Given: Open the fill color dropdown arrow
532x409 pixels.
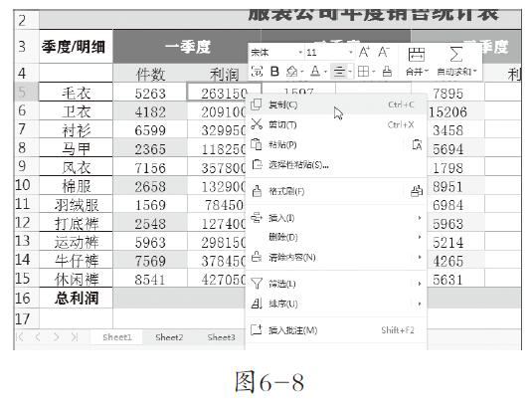Looking at the screenshot, I should 301,72.
